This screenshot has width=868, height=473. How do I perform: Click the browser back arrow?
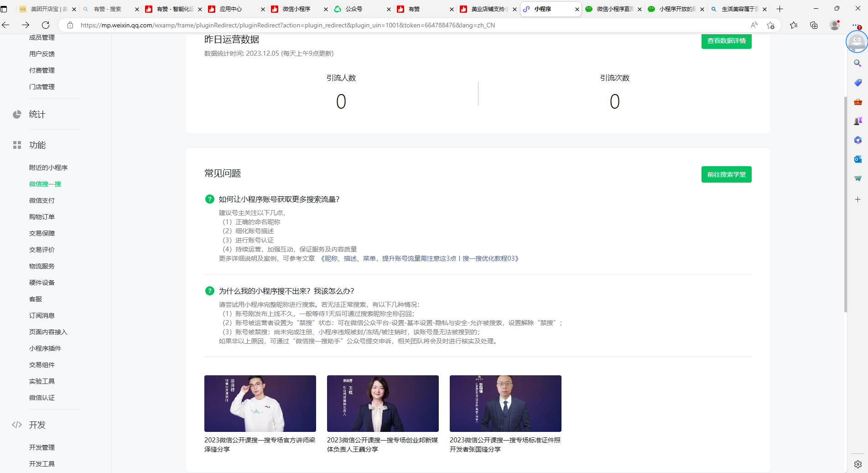(x=6, y=25)
